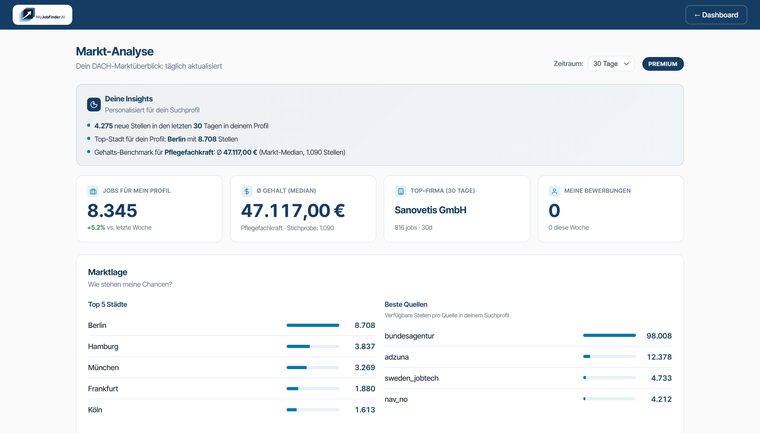The height and width of the screenshot is (433, 760).
Task: Select the adzuna source row
Action: point(528,357)
